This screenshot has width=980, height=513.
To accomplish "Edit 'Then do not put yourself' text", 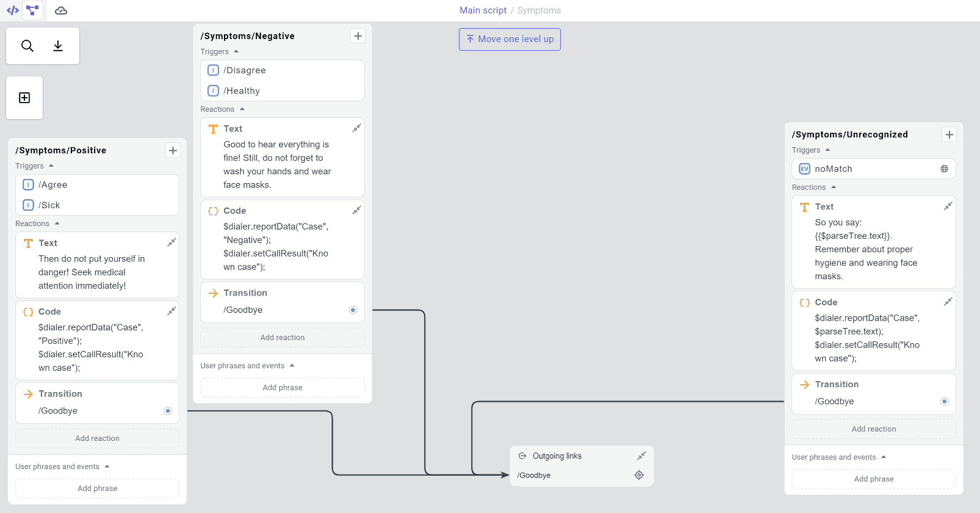I will tap(92, 272).
